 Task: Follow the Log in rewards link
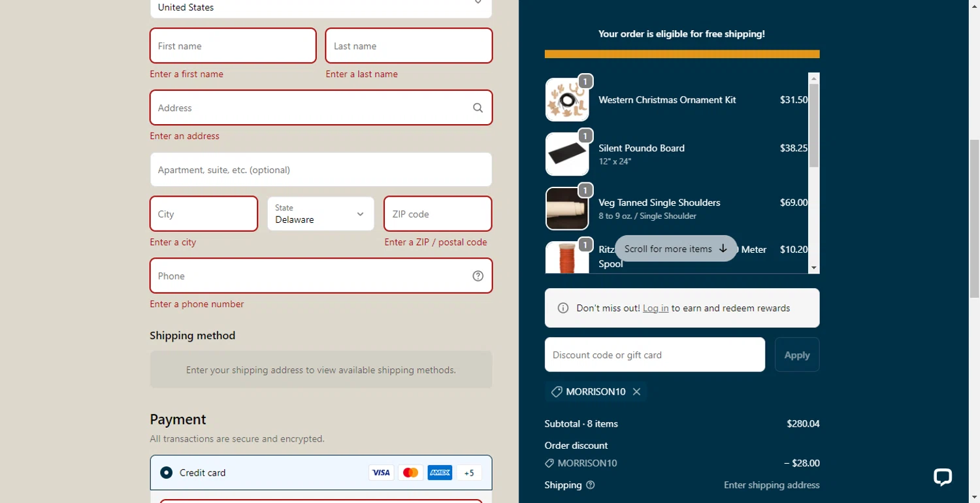coord(655,308)
